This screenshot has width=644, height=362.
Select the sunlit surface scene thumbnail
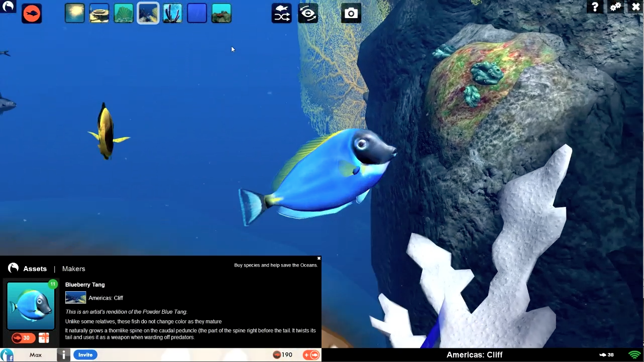pyautogui.click(x=74, y=14)
